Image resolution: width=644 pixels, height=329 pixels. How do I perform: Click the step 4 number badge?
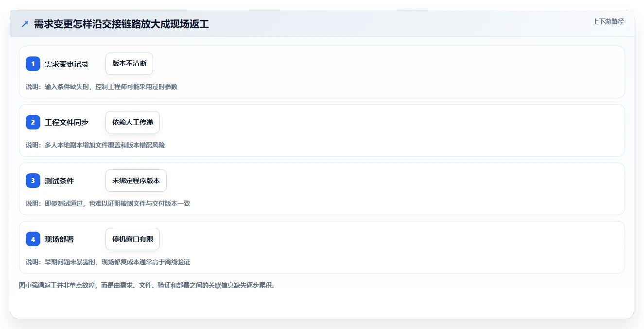coord(33,239)
